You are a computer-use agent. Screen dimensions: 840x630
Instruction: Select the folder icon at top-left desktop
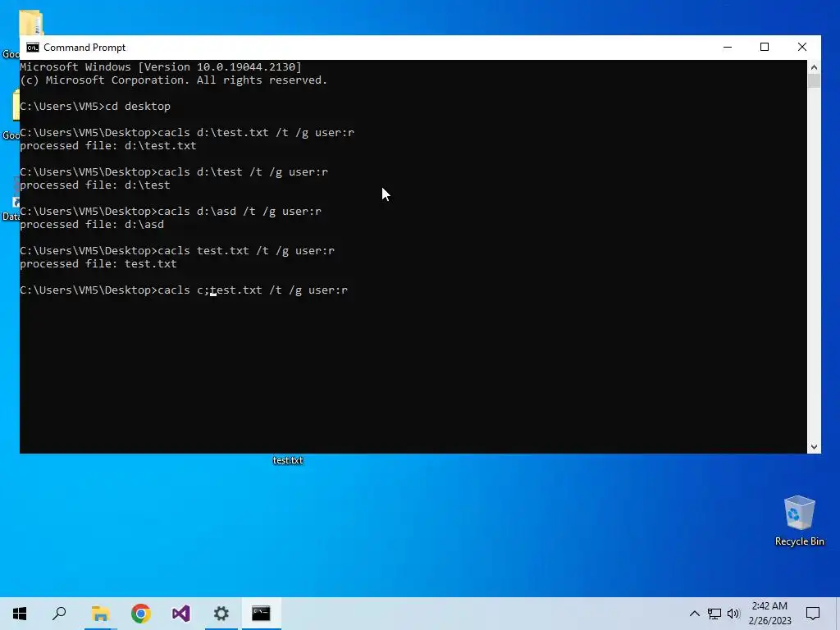[x=30, y=22]
